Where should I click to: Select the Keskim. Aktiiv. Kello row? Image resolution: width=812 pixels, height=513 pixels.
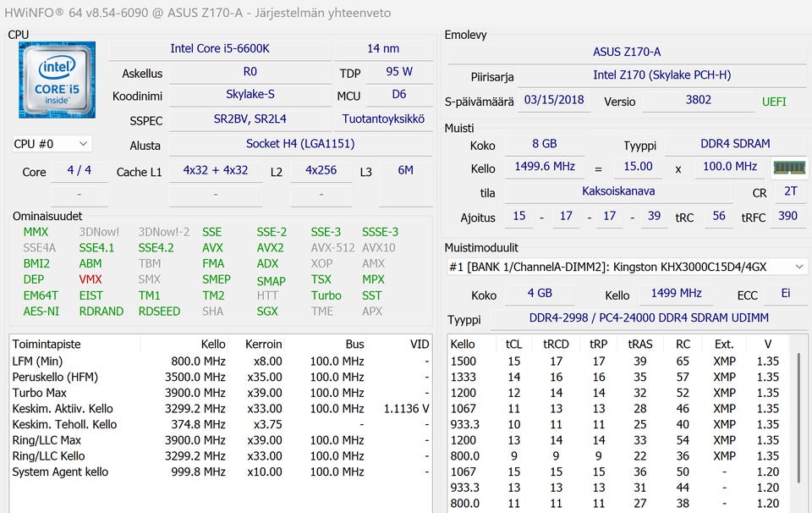(x=221, y=409)
